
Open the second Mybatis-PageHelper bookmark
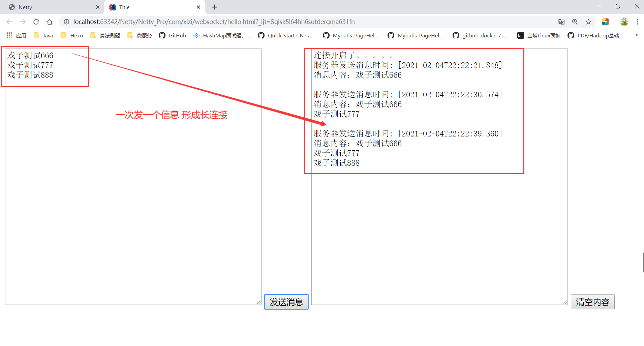tap(416, 35)
